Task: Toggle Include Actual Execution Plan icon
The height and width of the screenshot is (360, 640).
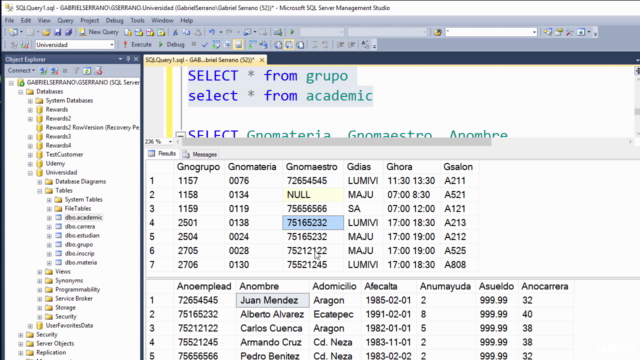Action: click(253, 44)
